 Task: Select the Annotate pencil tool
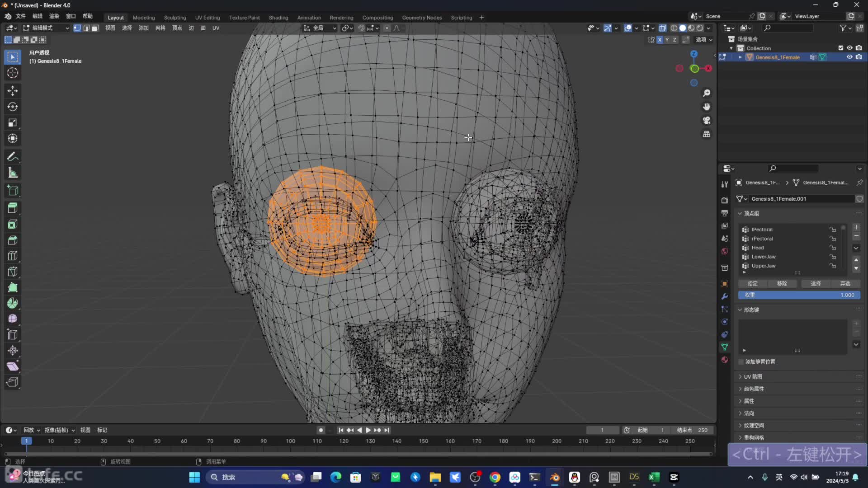pos(13,156)
